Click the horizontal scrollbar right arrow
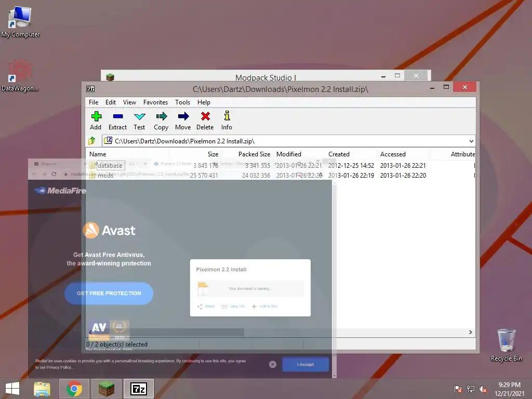This screenshot has width=532, height=399. tap(471, 332)
